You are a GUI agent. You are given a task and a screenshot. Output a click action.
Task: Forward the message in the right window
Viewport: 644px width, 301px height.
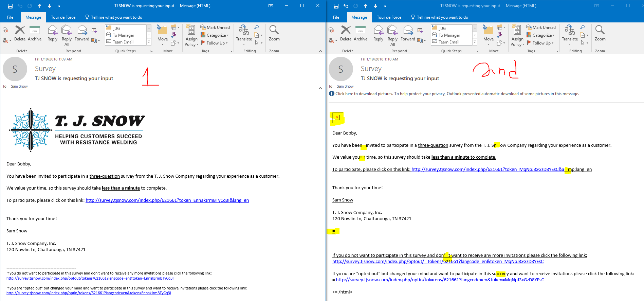pyautogui.click(x=408, y=34)
